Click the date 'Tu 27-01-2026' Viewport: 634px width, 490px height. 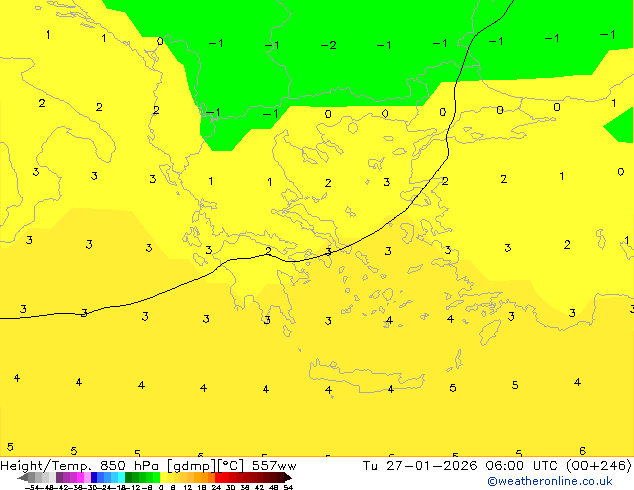pos(420,466)
